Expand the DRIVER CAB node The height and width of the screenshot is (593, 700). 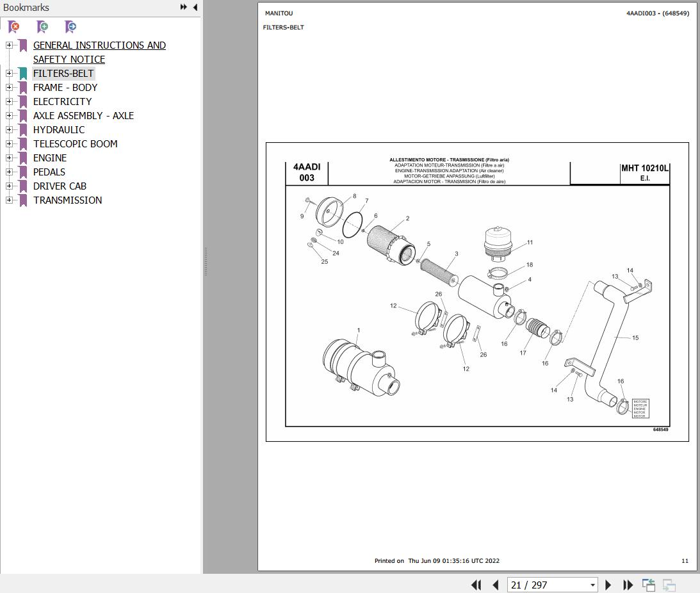click(x=9, y=186)
